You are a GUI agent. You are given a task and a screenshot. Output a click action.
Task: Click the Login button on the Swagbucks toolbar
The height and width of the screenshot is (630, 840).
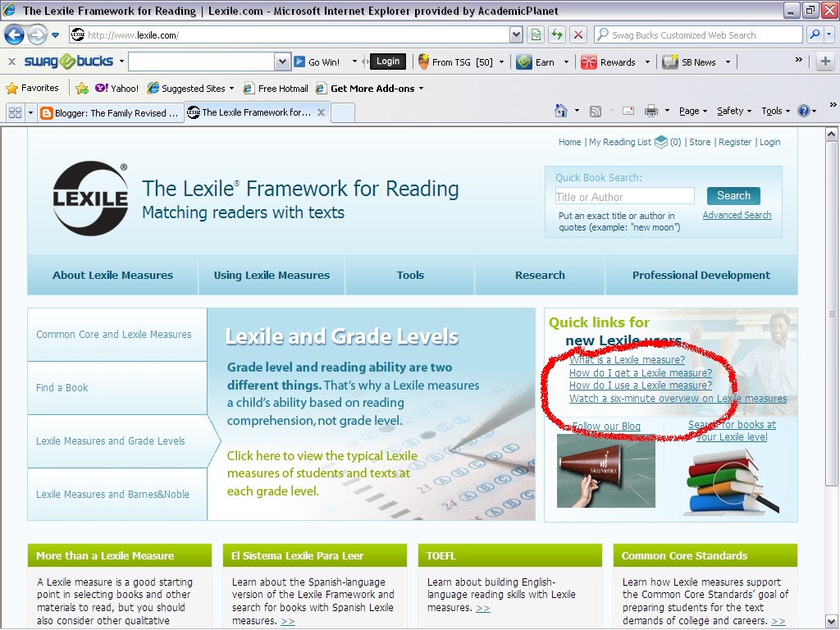point(387,61)
